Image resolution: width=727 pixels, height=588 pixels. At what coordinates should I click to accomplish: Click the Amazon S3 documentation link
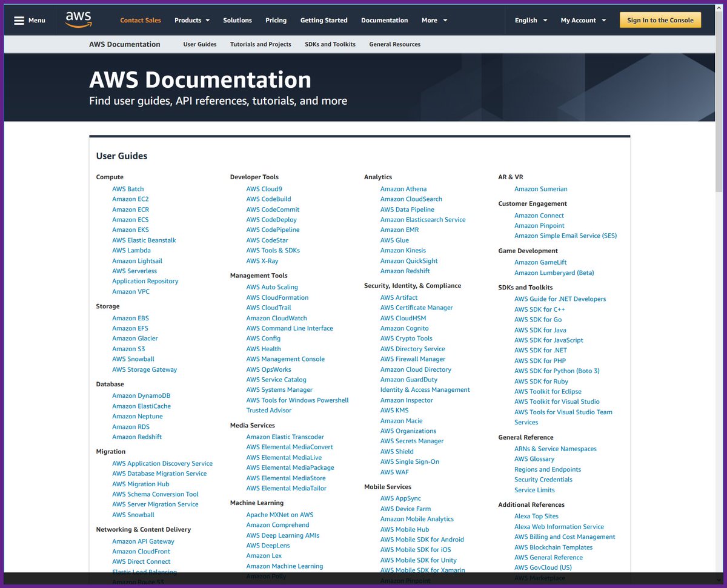(128, 348)
